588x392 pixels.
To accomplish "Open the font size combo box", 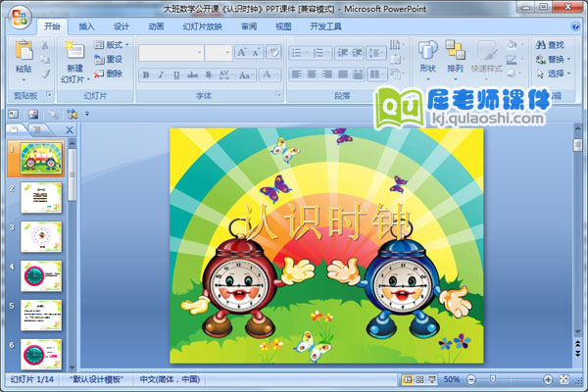I will click(x=219, y=53).
